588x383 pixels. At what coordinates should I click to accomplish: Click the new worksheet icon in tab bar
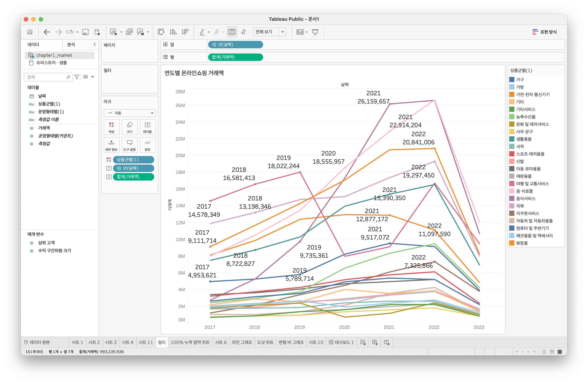coord(363,342)
